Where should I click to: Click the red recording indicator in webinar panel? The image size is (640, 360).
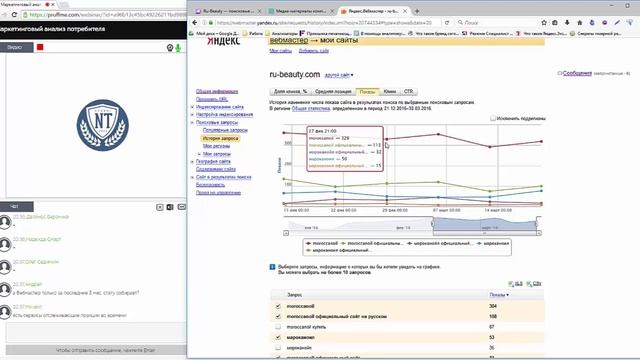pyautogui.click(x=40, y=47)
